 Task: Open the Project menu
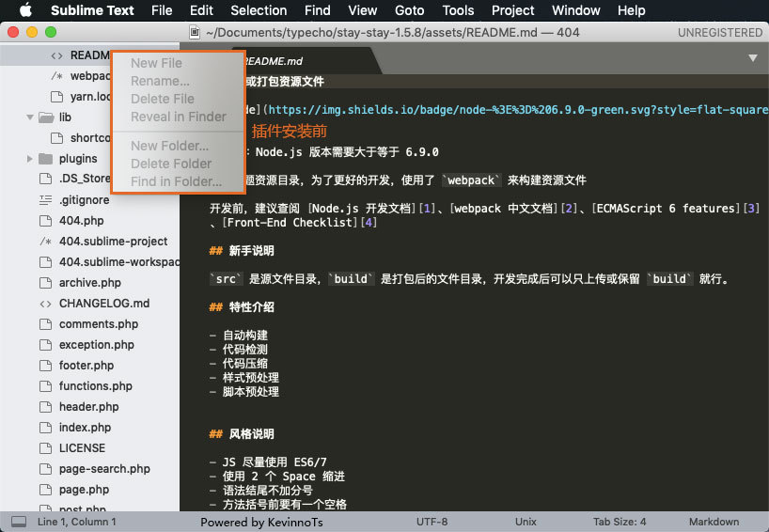(x=512, y=10)
